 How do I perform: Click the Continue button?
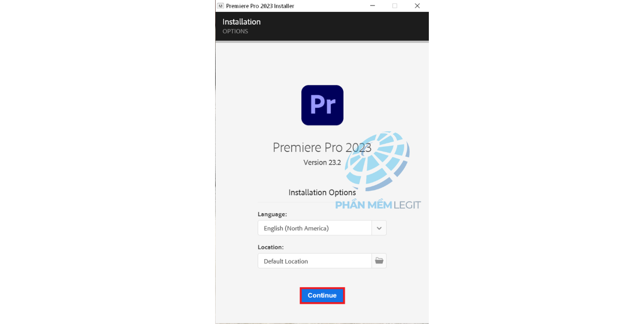tap(322, 295)
